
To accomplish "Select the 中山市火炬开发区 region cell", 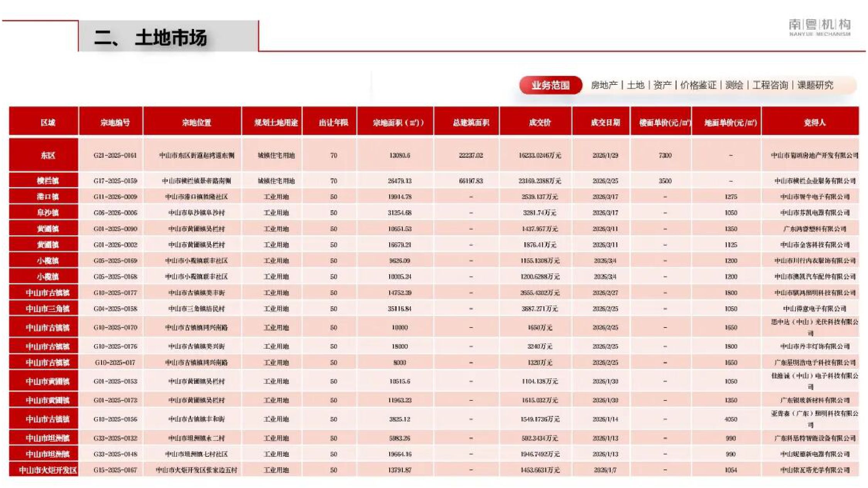I will [x=44, y=470].
